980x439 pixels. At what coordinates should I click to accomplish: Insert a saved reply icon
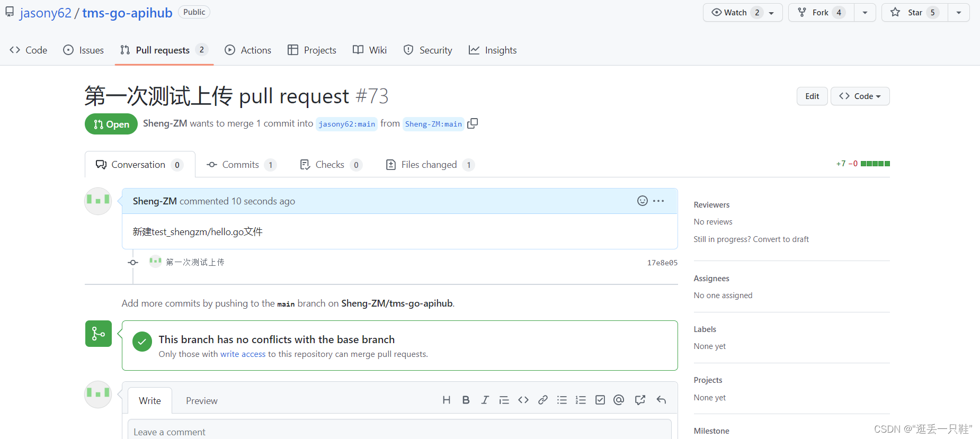coord(661,400)
